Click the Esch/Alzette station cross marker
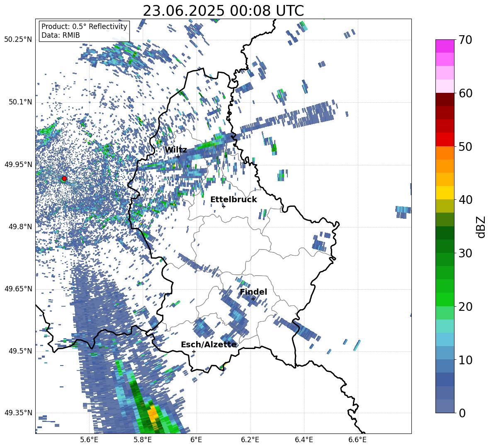Viewport: 491px width, 448px height. tap(194, 351)
